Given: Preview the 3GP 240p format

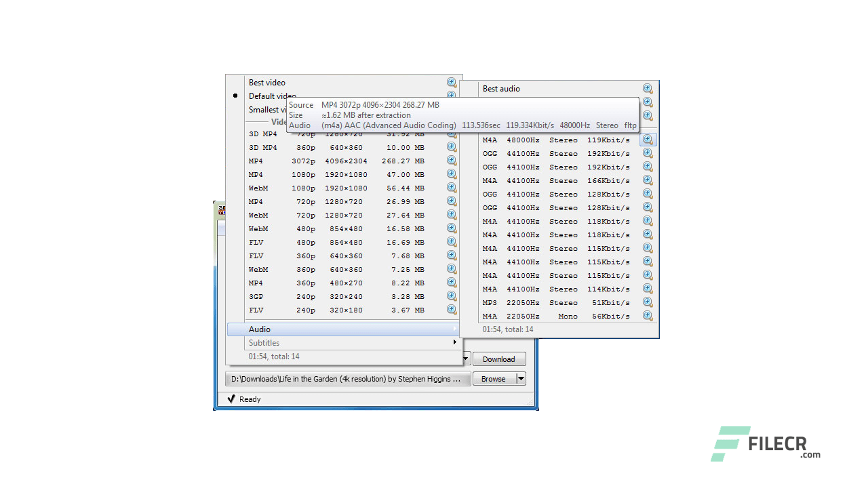Looking at the screenshot, I should click(452, 296).
